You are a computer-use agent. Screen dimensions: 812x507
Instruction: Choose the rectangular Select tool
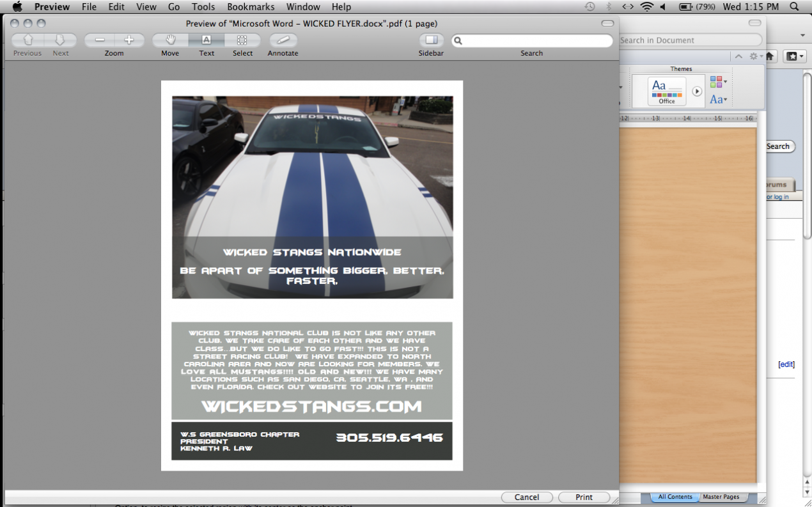tap(242, 40)
